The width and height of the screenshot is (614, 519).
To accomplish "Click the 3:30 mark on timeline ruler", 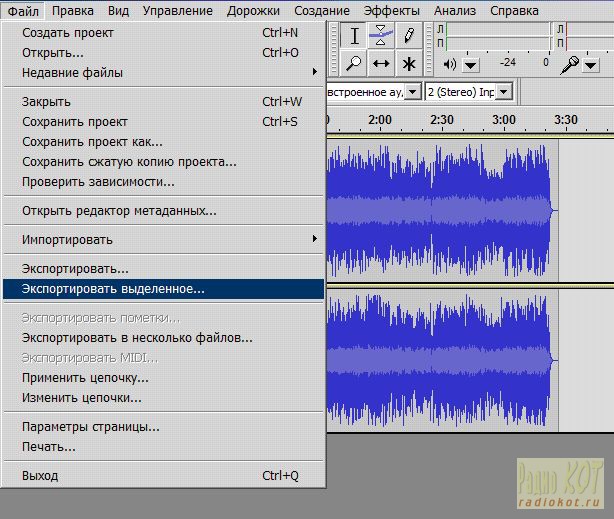I will coord(566,120).
